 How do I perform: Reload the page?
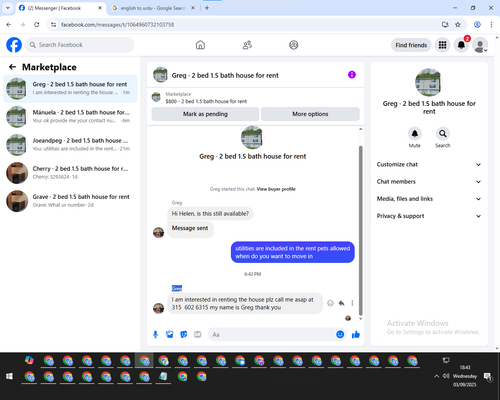tap(37, 24)
